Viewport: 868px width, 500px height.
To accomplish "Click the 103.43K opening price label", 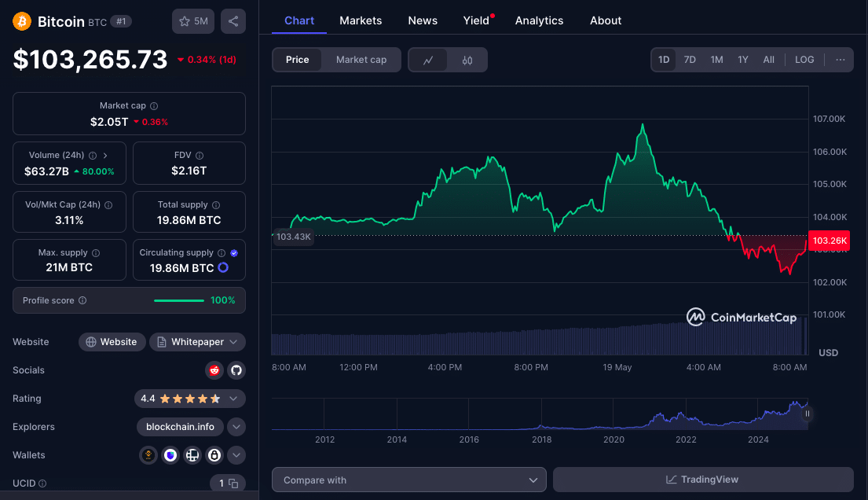I will (294, 237).
